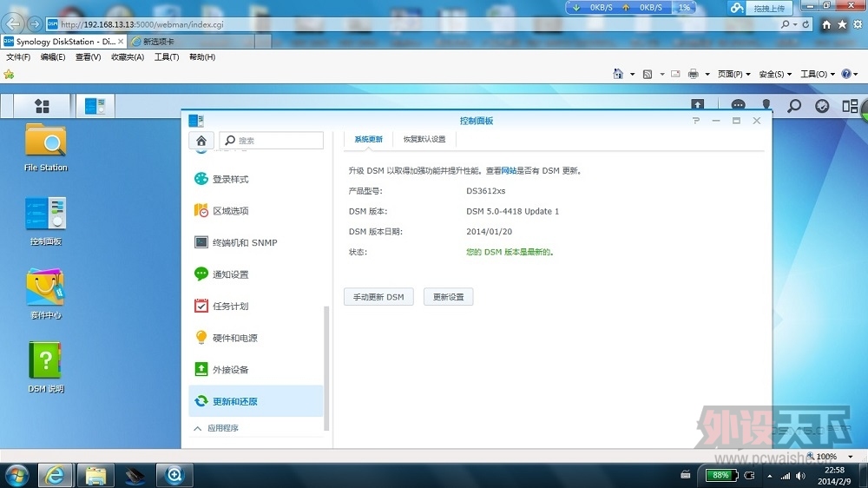Open DSM search magnifier icon

(794, 105)
